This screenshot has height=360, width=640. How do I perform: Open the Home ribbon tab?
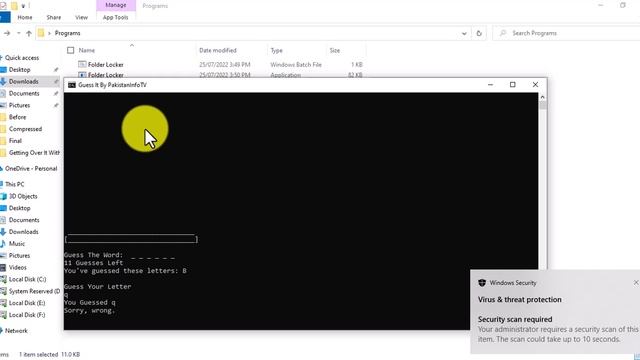[25, 17]
